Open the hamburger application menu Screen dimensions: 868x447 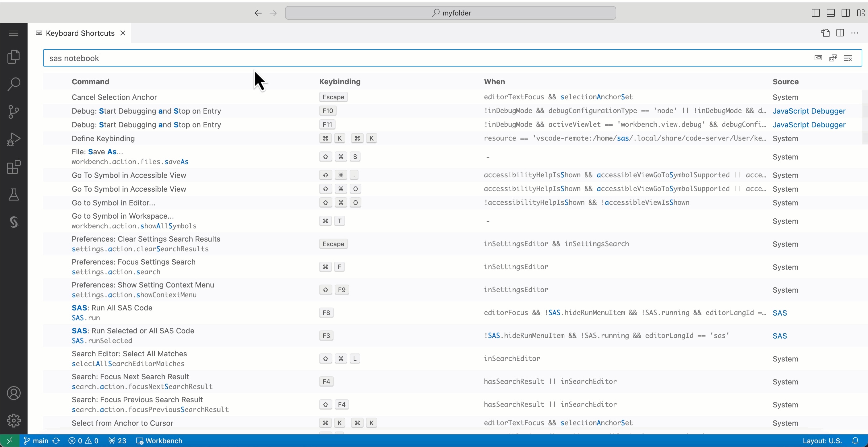click(13, 33)
